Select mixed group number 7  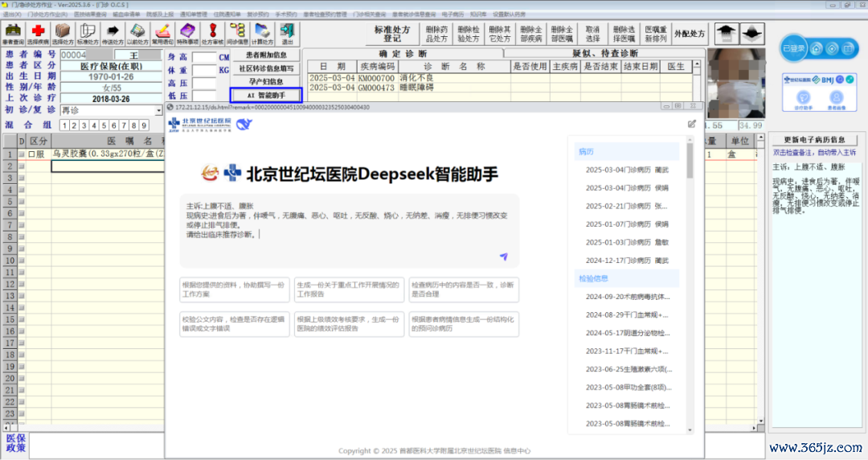click(x=124, y=125)
